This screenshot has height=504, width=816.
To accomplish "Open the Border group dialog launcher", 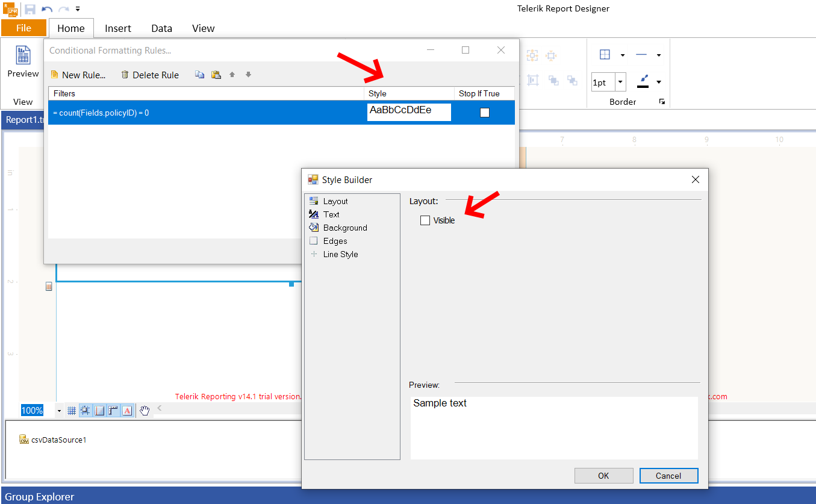I will pyautogui.click(x=662, y=102).
